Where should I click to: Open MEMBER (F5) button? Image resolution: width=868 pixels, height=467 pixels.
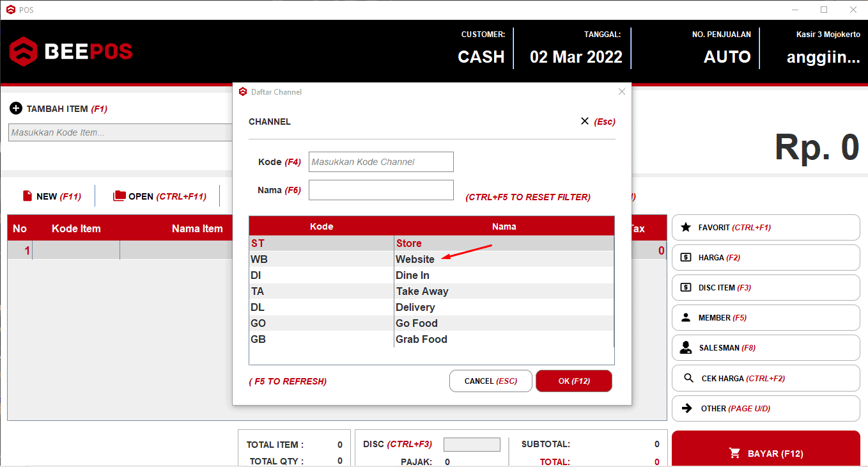pos(766,317)
